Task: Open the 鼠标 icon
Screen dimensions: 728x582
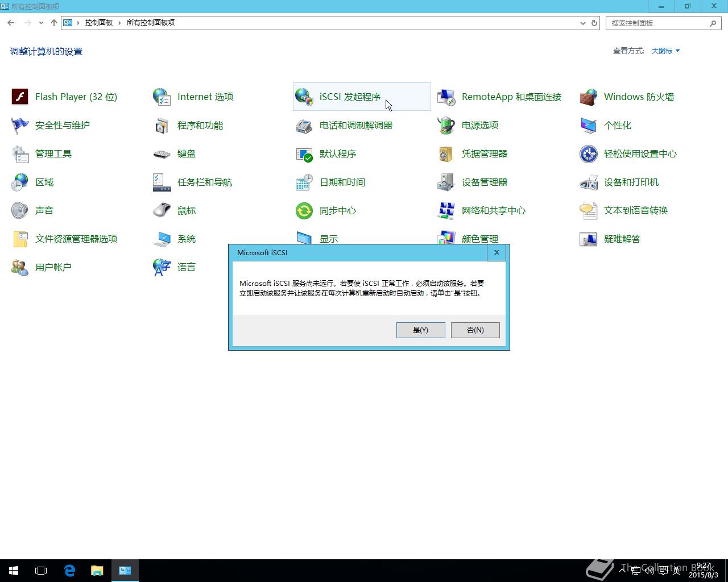Action: (x=162, y=210)
